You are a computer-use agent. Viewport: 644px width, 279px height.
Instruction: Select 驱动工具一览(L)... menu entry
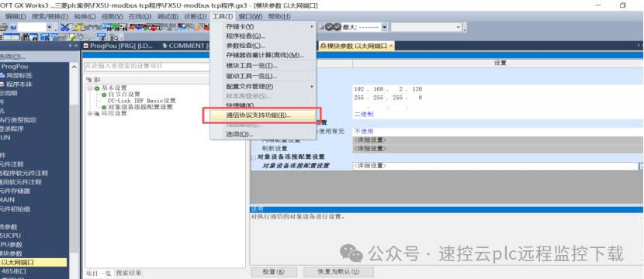point(263,76)
